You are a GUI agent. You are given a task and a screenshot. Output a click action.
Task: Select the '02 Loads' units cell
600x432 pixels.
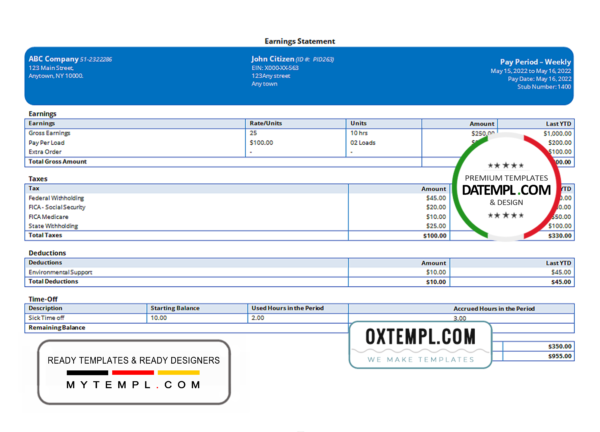pyautogui.click(x=363, y=143)
